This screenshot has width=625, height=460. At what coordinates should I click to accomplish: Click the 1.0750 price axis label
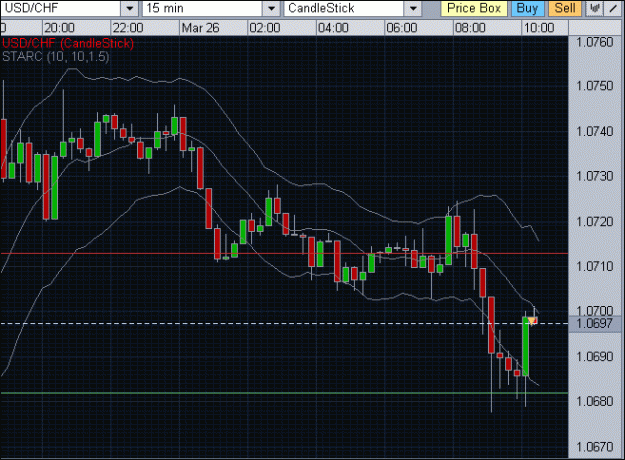point(595,86)
